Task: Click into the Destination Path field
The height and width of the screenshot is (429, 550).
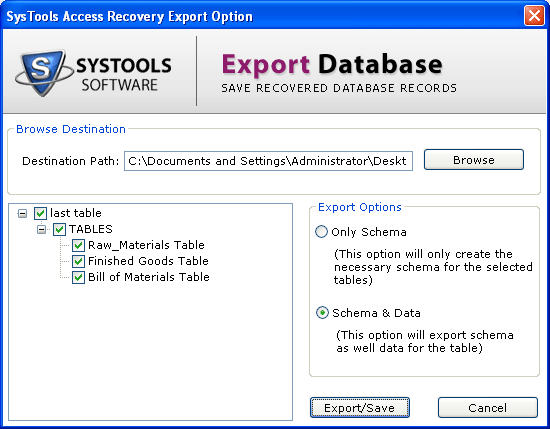Action: (268, 161)
